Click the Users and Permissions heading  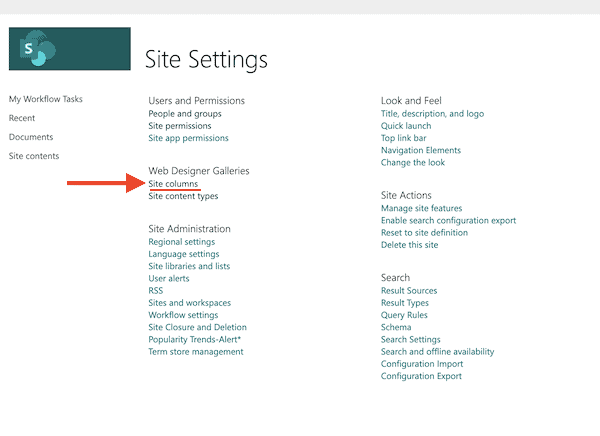pyautogui.click(x=197, y=101)
